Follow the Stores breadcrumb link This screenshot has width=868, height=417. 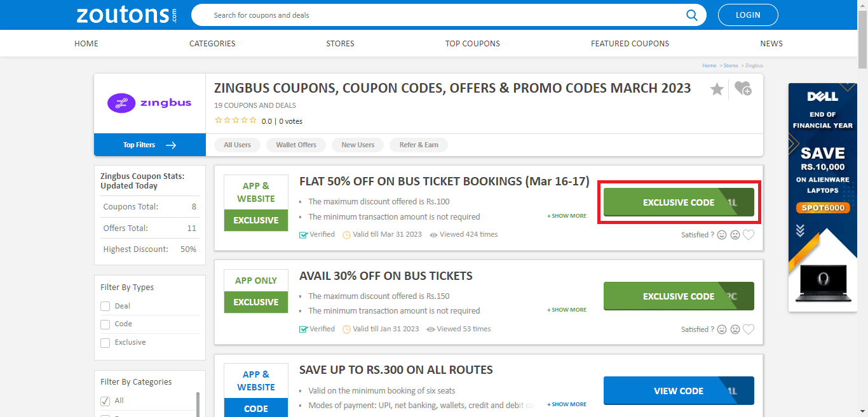(731, 65)
